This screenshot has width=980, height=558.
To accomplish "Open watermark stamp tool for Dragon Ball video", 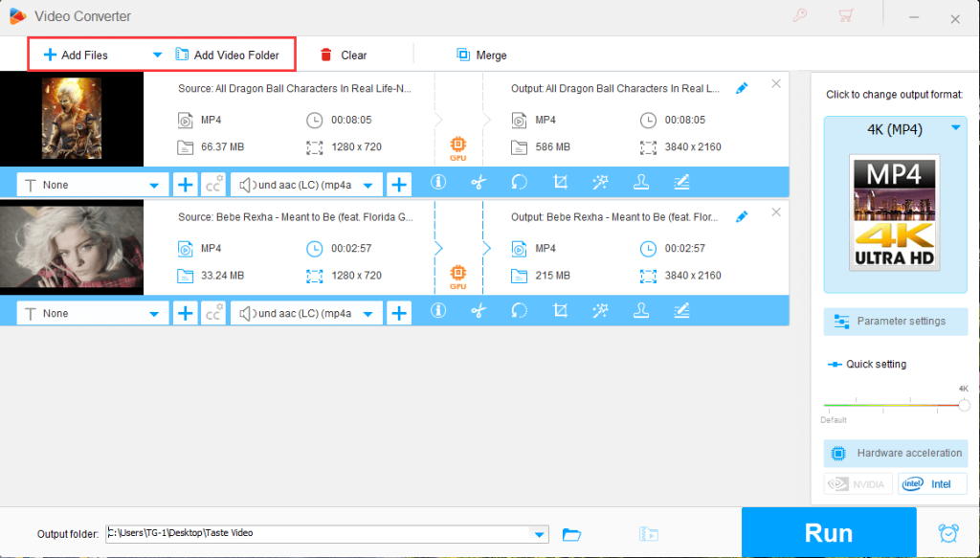I will coord(641,183).
